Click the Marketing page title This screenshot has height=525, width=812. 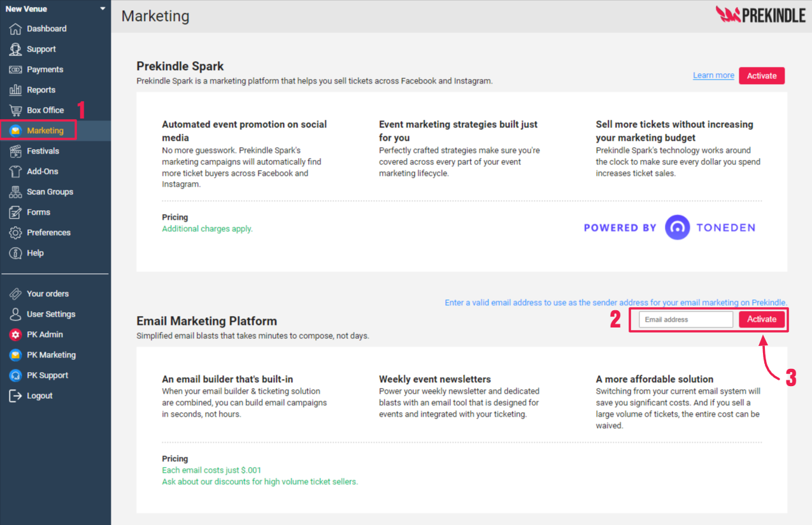pyautogui.click(x=155, y=16)
